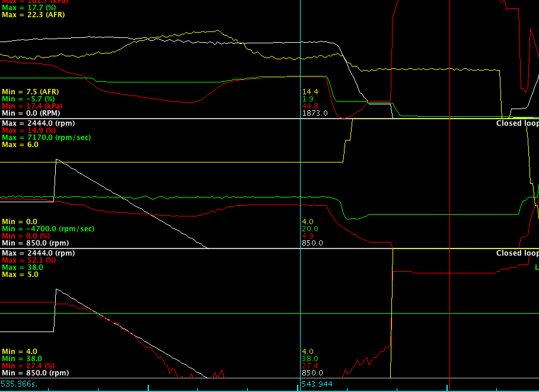Click the Closed loop label in middle graph
This screenshot has height=392, width=539.
pos(517,124)
